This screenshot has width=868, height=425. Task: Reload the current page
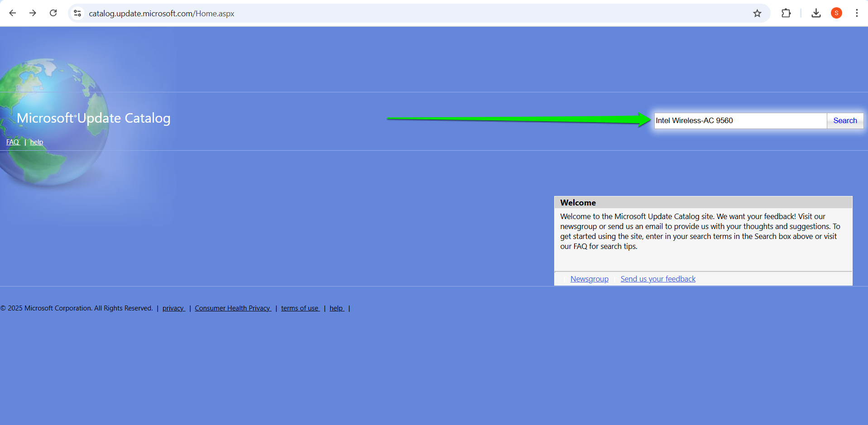(53, 13)
